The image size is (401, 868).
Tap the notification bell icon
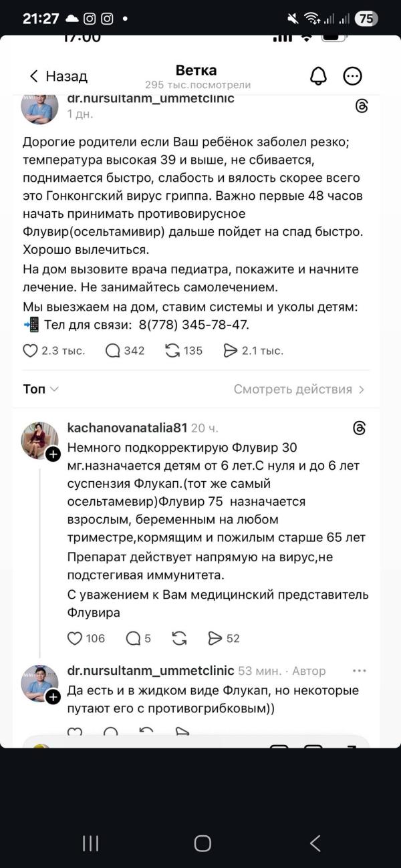[319, 76]
